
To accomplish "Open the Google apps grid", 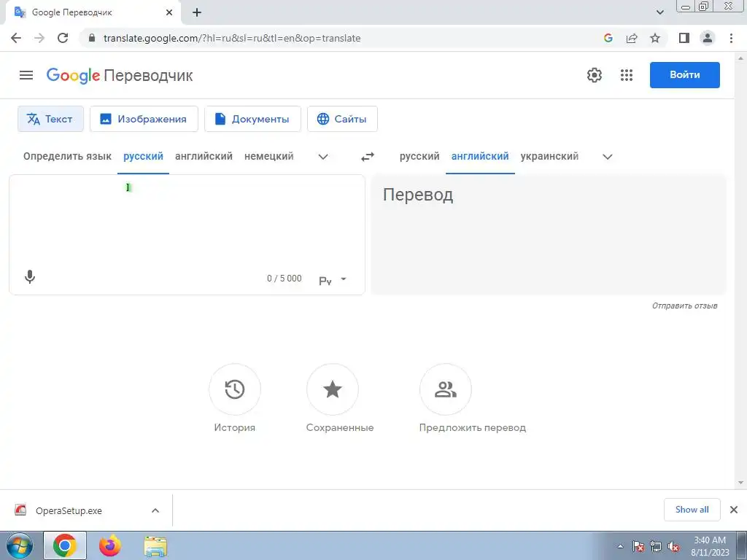I will pos(627,75).
